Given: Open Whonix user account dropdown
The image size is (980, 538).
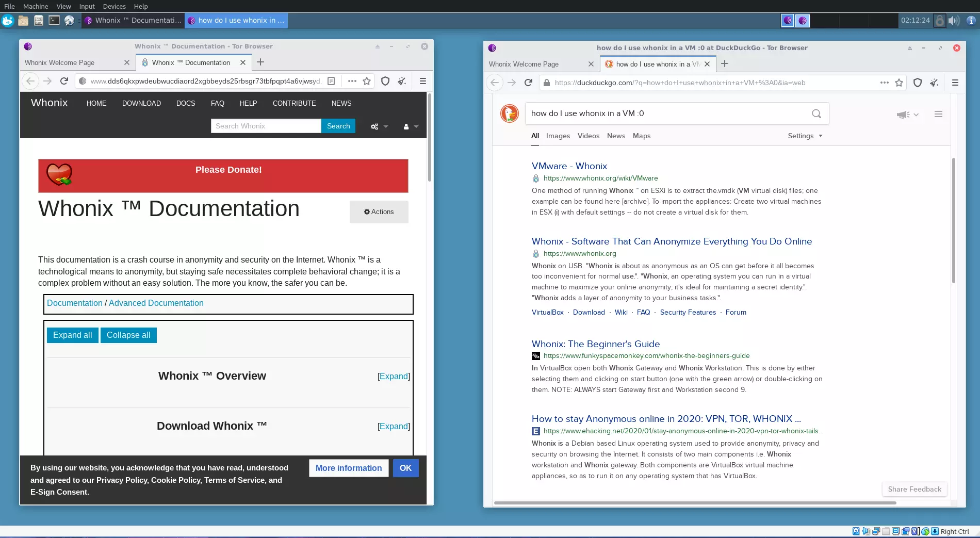Looking at the screenshot, I should 411,126.
